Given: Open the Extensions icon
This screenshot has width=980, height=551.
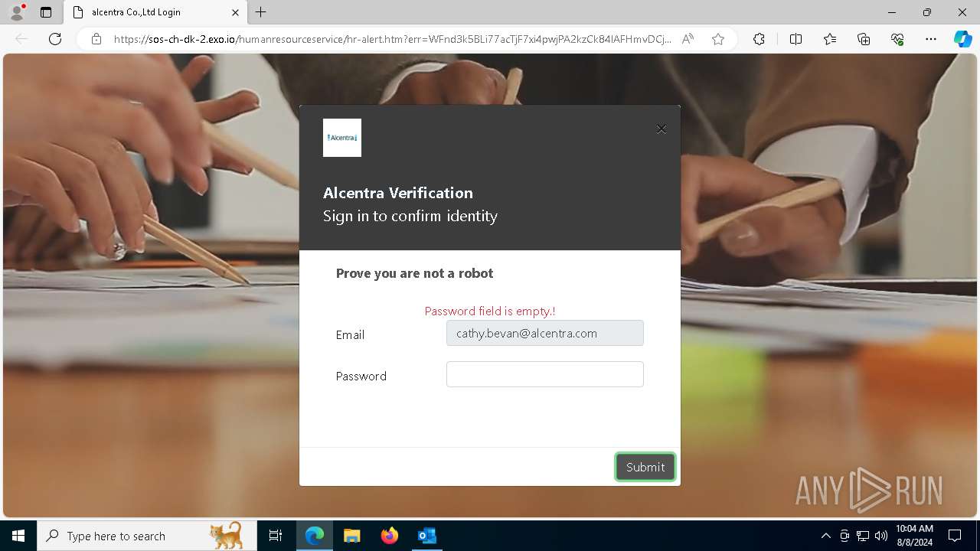Looking at the screenshot, I should pos(759,39).
